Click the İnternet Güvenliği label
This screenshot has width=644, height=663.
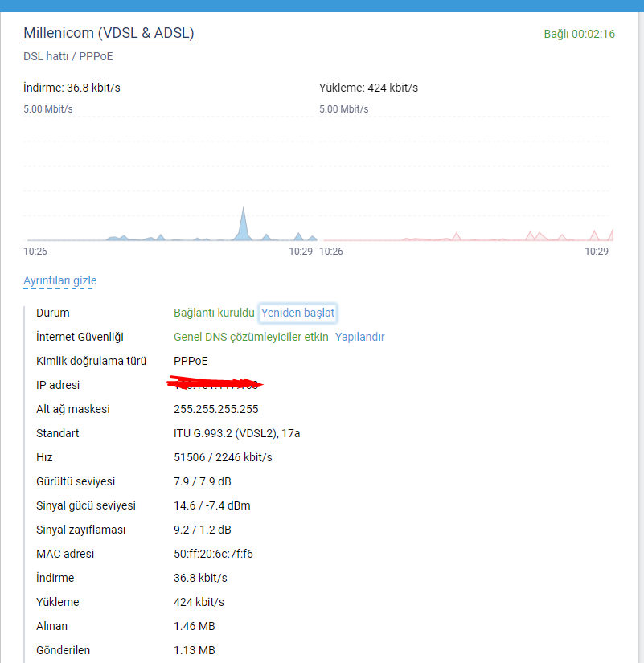80,337
